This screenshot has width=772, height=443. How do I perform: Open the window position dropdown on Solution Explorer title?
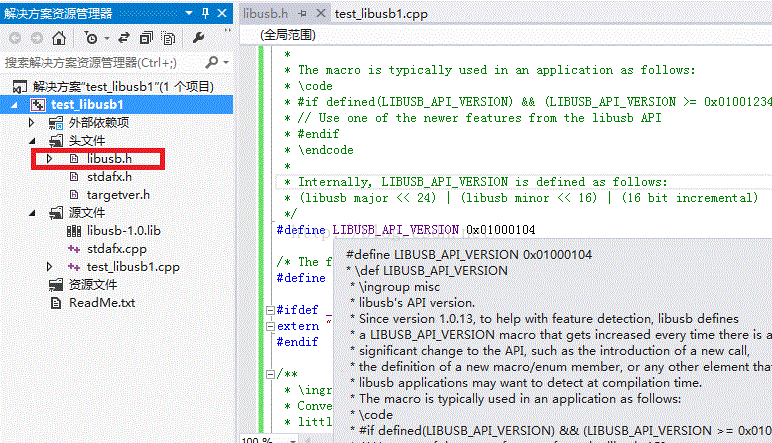(x=189, y=13)
